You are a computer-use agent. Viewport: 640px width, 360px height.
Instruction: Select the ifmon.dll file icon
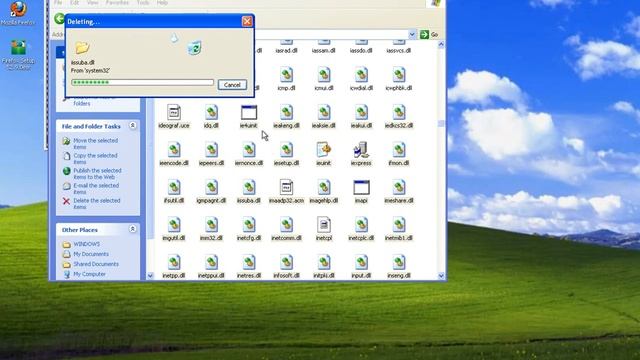[x=399, y=149]
